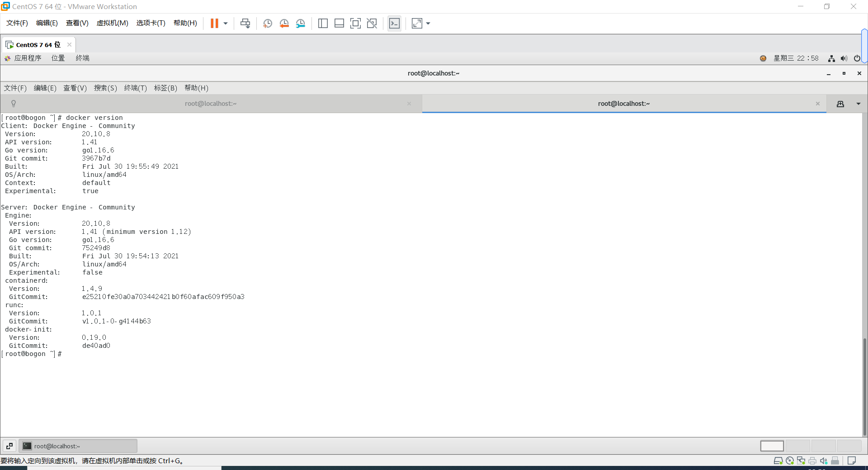Select root@localhost task in window list
This screenshot has height=470, width=868.
tap(78, 446)
